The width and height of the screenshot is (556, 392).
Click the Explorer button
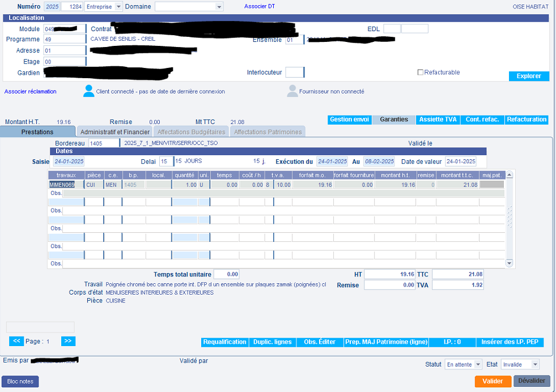click(x=528, y=76)
